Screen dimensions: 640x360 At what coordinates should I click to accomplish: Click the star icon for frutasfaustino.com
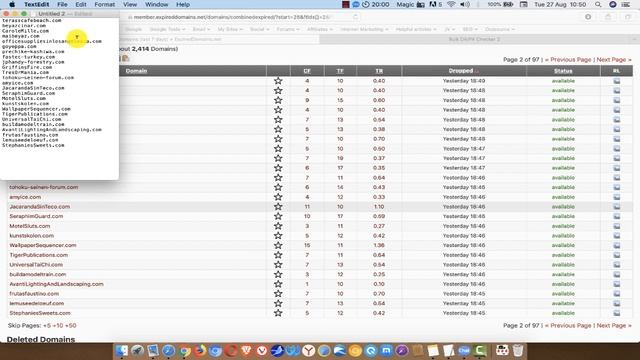tap(278, 294)
